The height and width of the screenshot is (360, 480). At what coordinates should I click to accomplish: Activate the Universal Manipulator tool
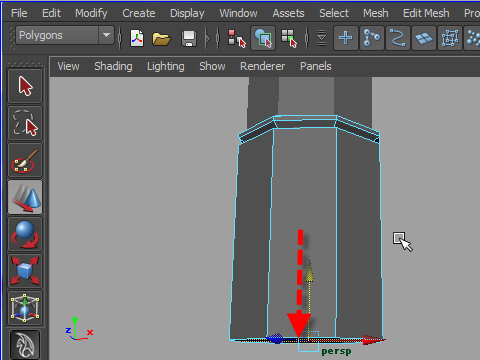pos(25,308)
